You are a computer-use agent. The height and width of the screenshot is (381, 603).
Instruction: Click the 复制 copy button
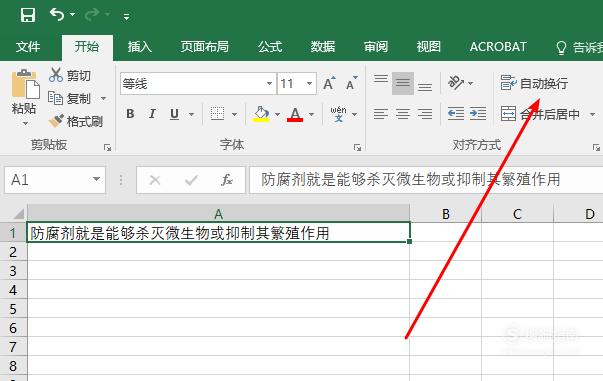coord(70,98)
